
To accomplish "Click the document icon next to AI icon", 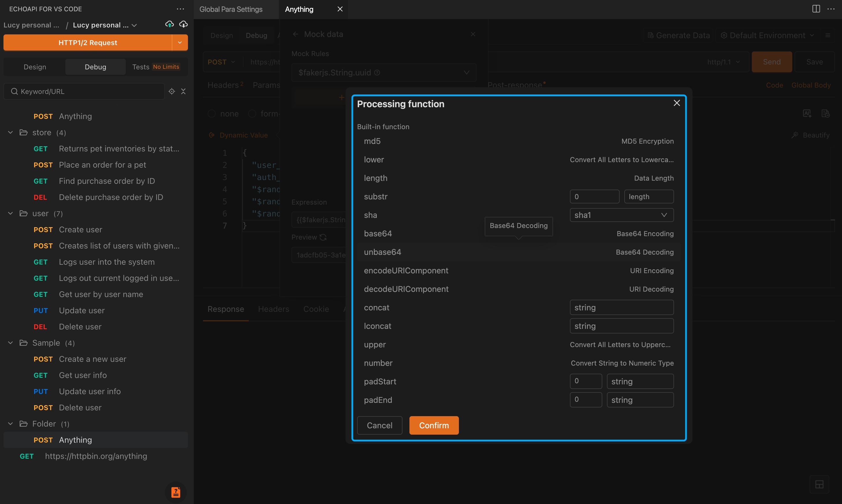I will coord(825,114).
